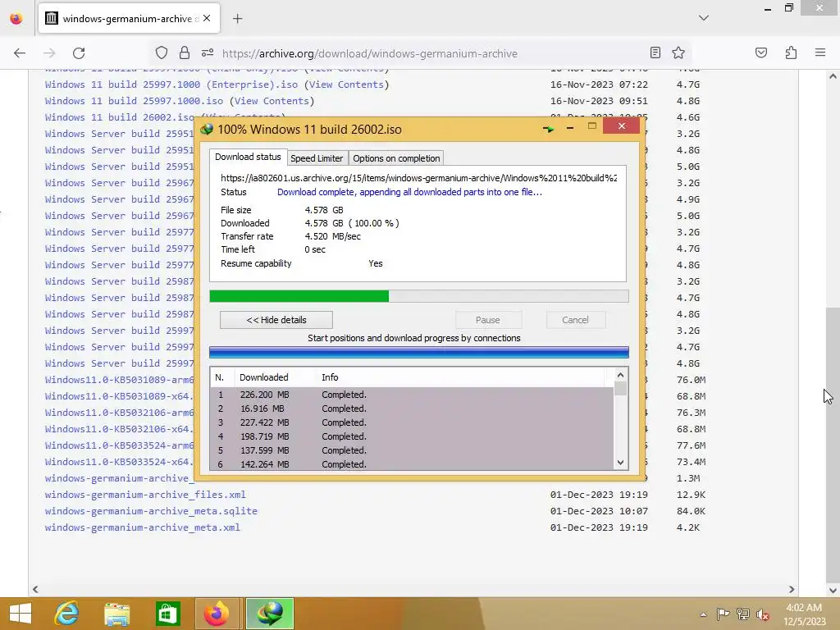Click the horizontal scroll left arrow

coord(35,589)
